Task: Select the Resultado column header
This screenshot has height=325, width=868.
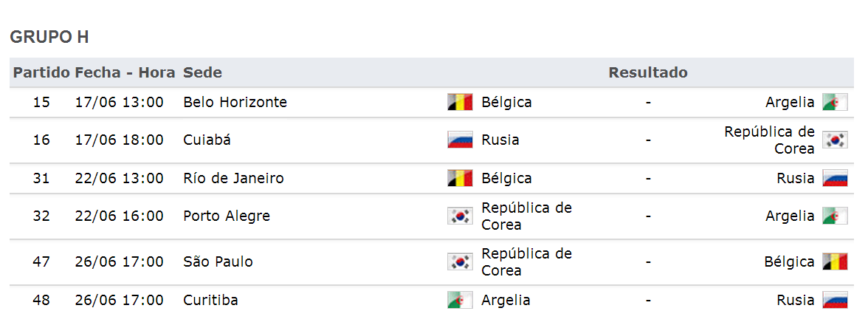Action: [x=648, y=72]
